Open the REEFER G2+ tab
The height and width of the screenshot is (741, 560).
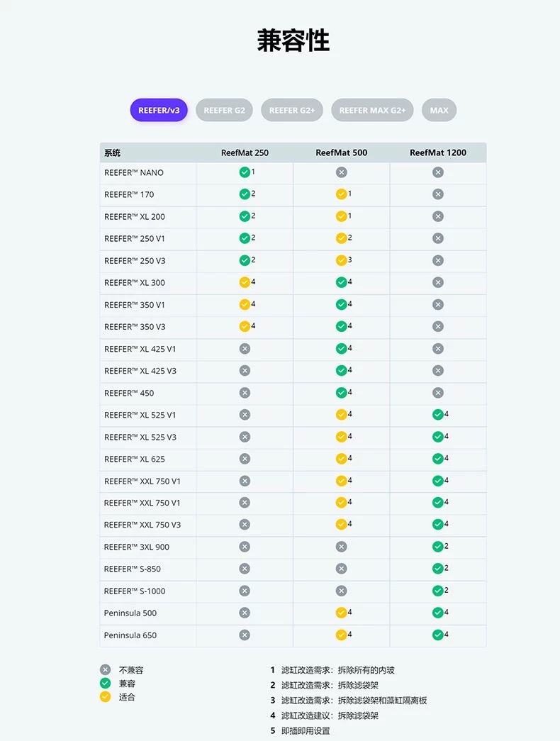point(292,110)
